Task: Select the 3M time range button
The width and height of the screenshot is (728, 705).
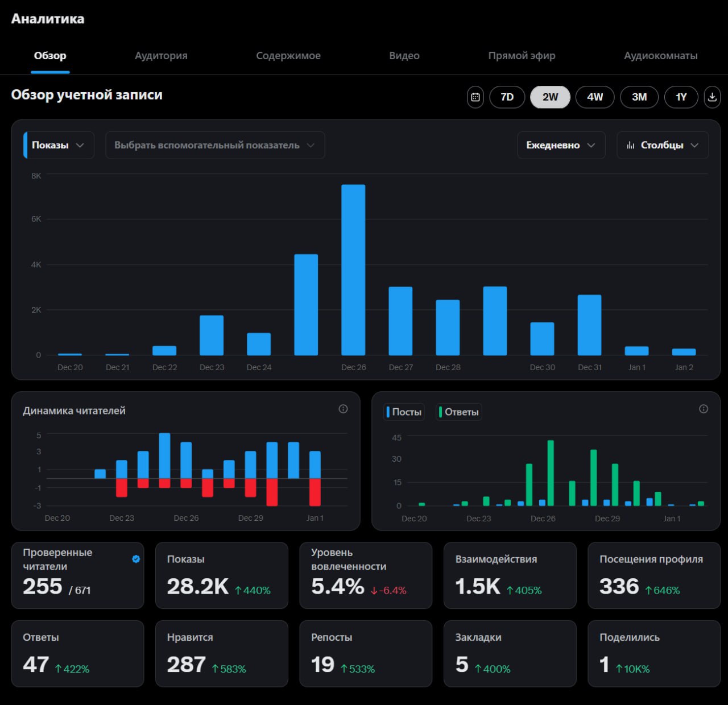Action: pos(639,97)
